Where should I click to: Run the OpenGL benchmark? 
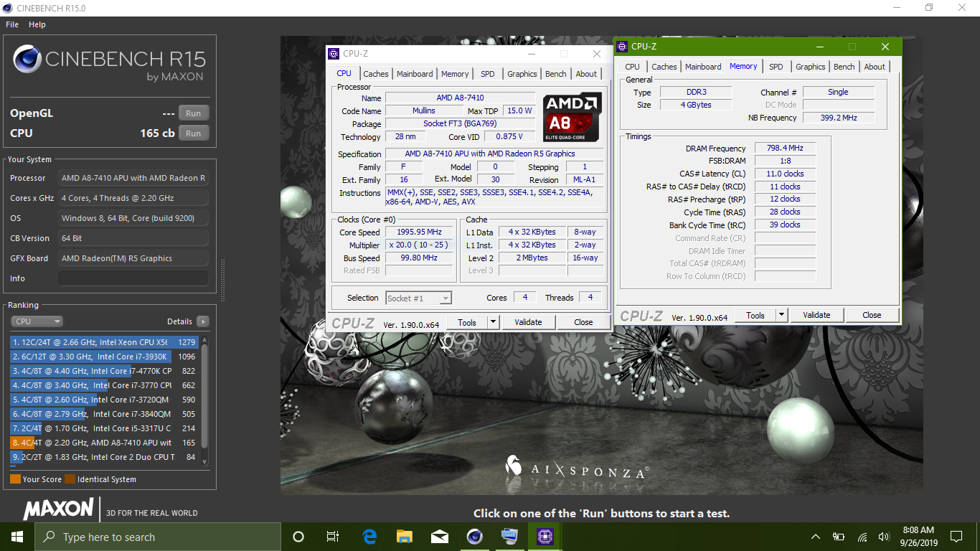(193, 113)
